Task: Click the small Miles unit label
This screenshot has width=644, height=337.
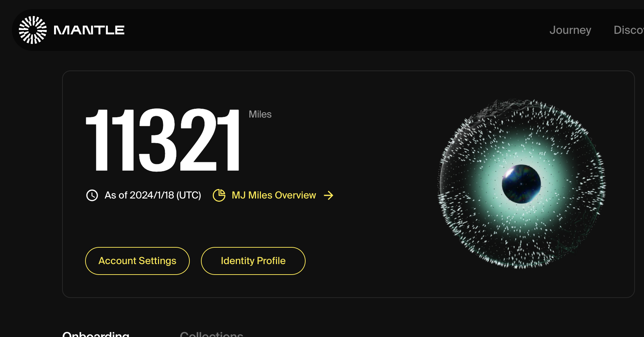Action: [x=260, y=114]
